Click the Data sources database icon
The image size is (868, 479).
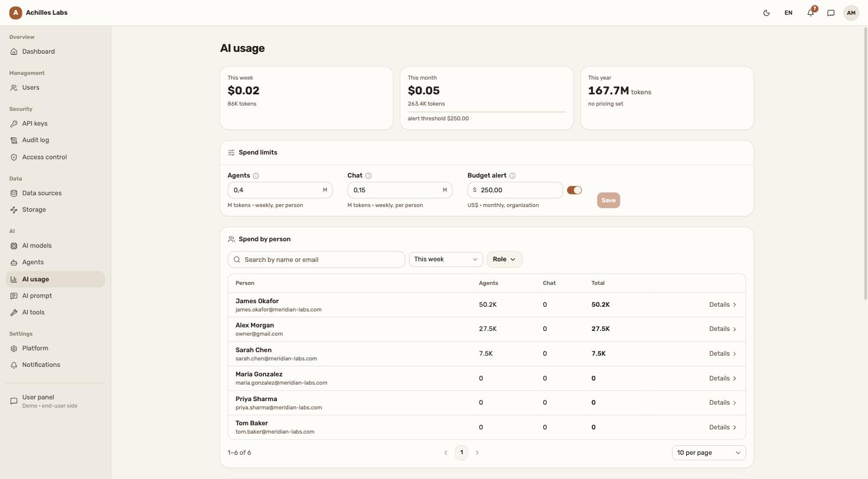pos(14,193)
